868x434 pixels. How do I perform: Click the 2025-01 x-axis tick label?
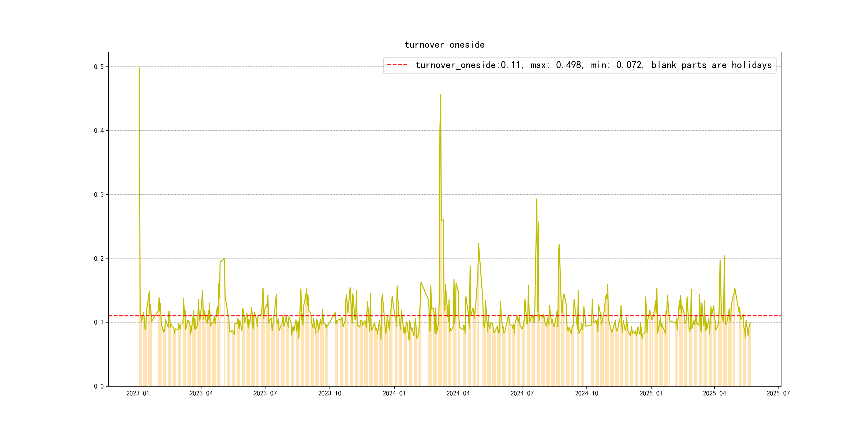651,394
